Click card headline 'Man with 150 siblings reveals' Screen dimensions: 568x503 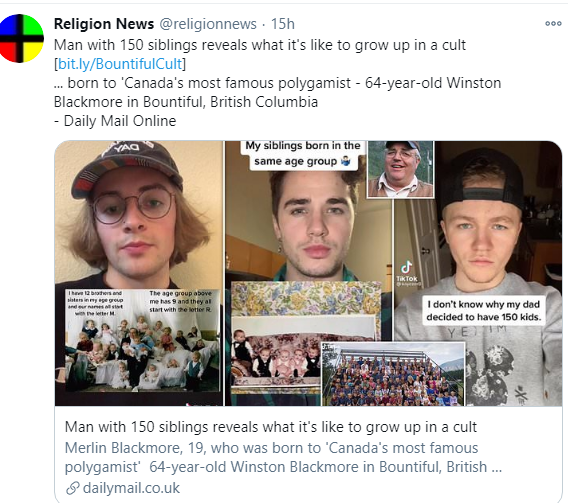click(271, 427)
